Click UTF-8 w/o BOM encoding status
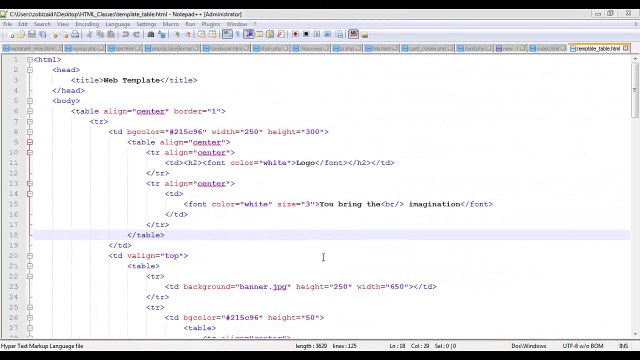This screenshot has height=360, width=640. click(x=583, y=346)
